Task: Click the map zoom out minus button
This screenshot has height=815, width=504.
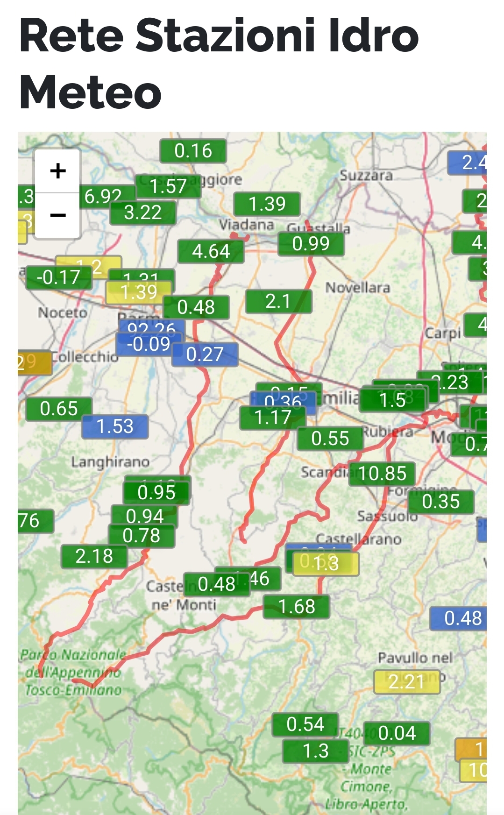Action: 58,215
